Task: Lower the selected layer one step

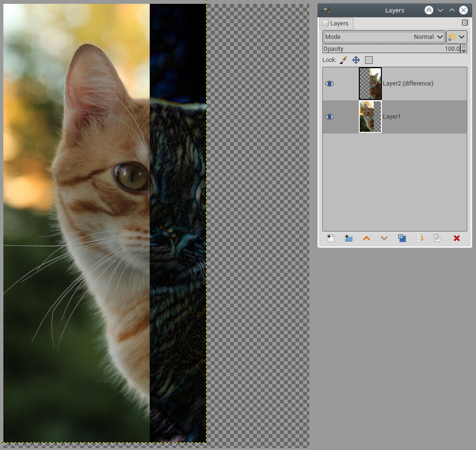Action: (x=384, y=238)
